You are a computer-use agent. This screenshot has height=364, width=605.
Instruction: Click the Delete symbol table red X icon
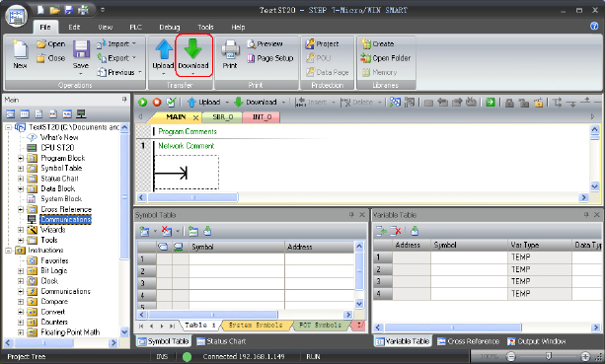[167, 232]
